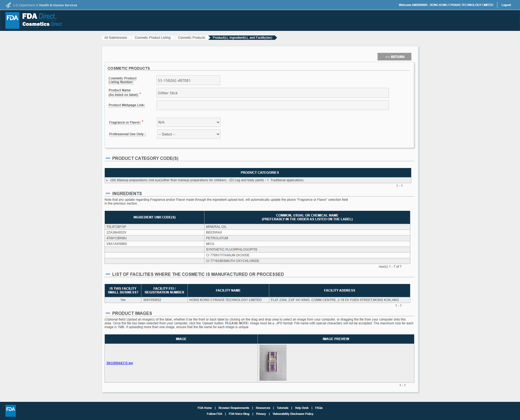Click the Product Name input field

pyautogui.click(x=273, y=93)
